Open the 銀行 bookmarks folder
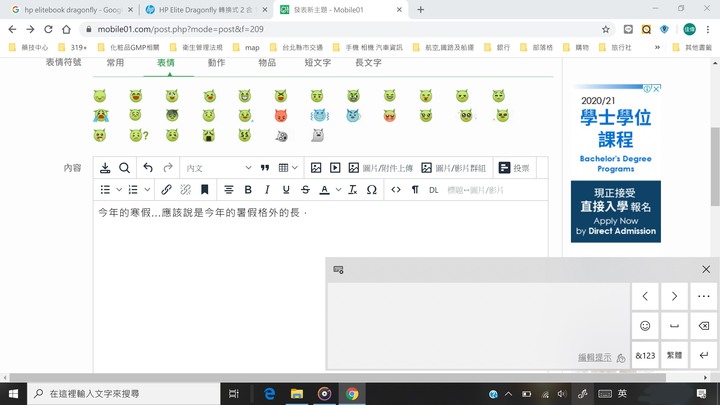 click(x=498, y=47)
